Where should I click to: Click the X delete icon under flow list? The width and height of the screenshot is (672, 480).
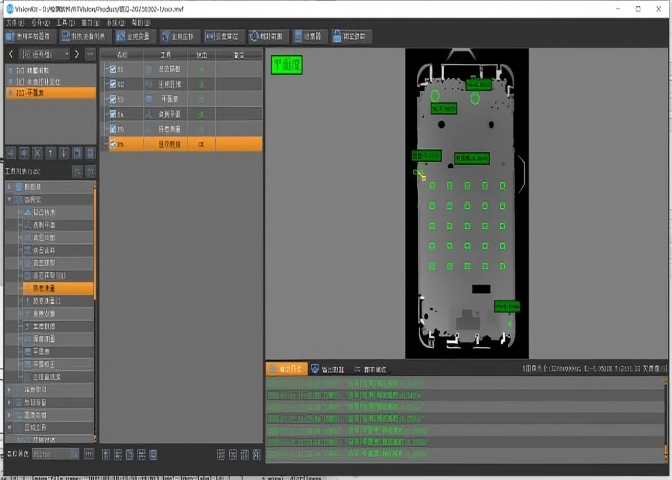[x=37, y=152]
